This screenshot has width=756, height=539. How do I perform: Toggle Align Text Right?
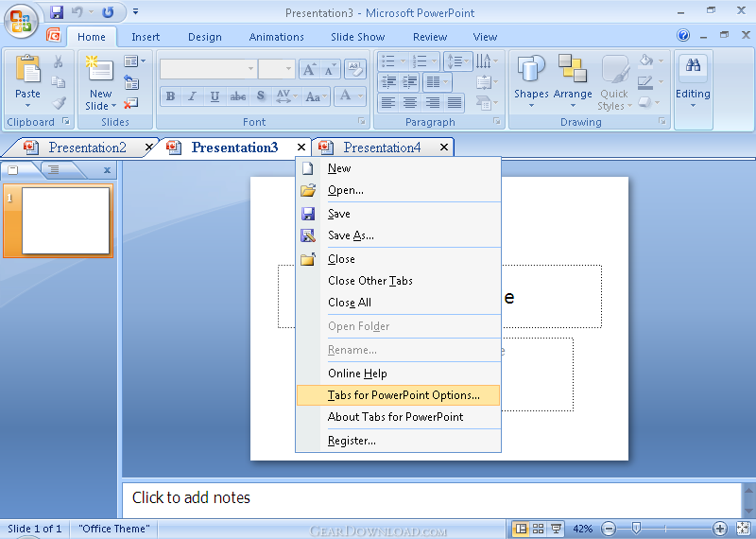(x=433, y=102)
